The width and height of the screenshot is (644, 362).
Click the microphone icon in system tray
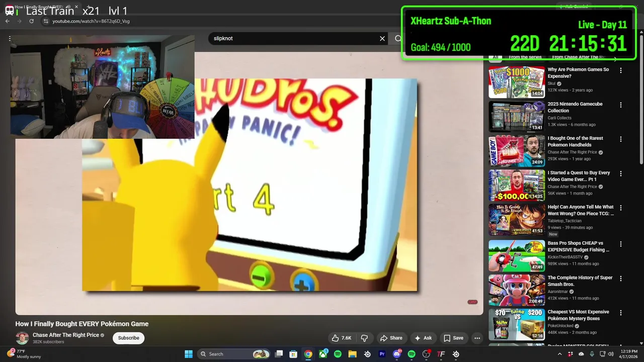pyautogui.click(x=592, y=354)
